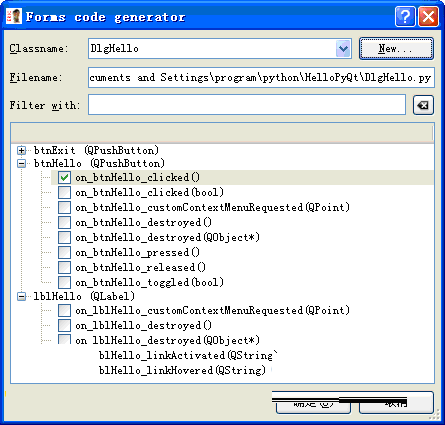Select on_btnHello_clicked() label text
The image size is (445, 425).
pyautogui.click(x=137, y=177)
